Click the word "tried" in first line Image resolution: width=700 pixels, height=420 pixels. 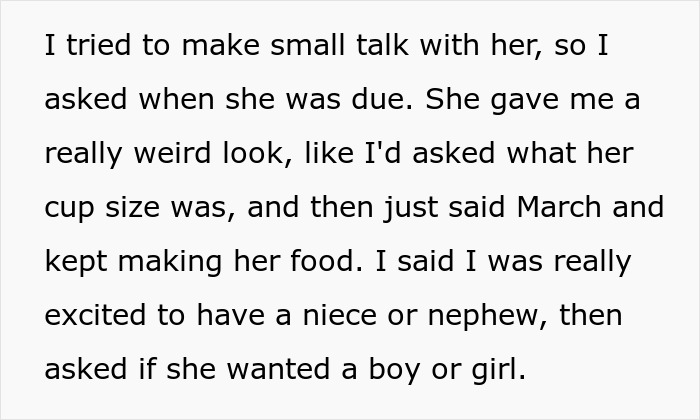click(99, 45)
